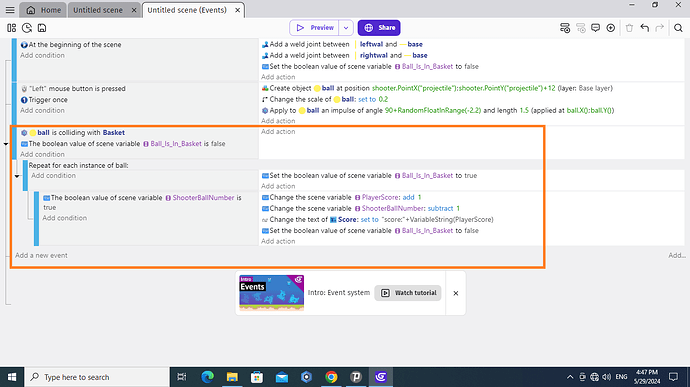Collapse the Repeat for each ball event
Viewport: 690px width, 387px height.
(x=17, y=176)
